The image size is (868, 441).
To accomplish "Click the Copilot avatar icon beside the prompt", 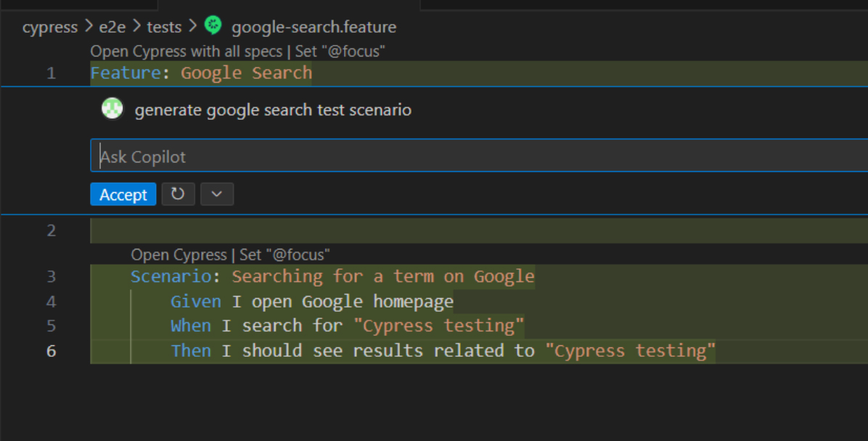I will (x=112, y=109).
